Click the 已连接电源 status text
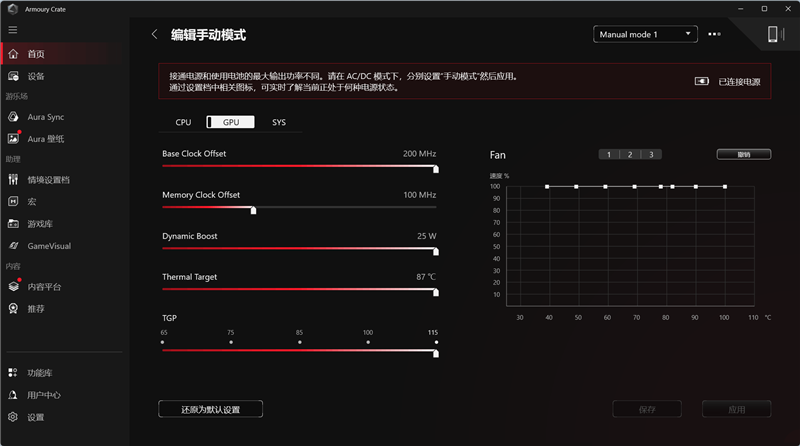Image resolution: width=800 pixels, height=446 pixels. coord(739,82)
